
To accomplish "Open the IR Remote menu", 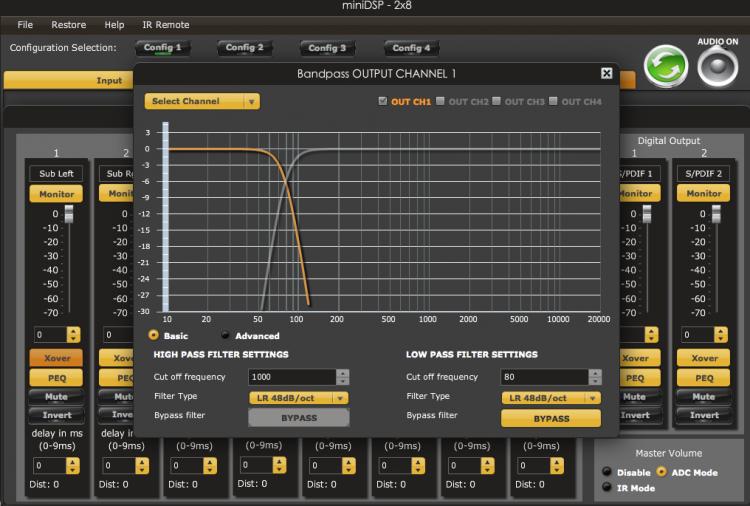I will click(165, 25).
